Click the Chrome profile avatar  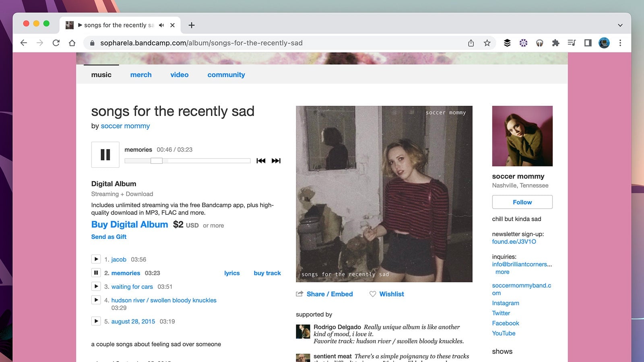(x=604, y=43)
